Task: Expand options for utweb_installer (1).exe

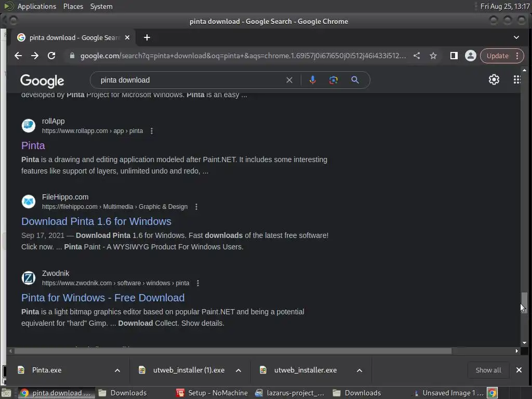Action: coord(238,370)
